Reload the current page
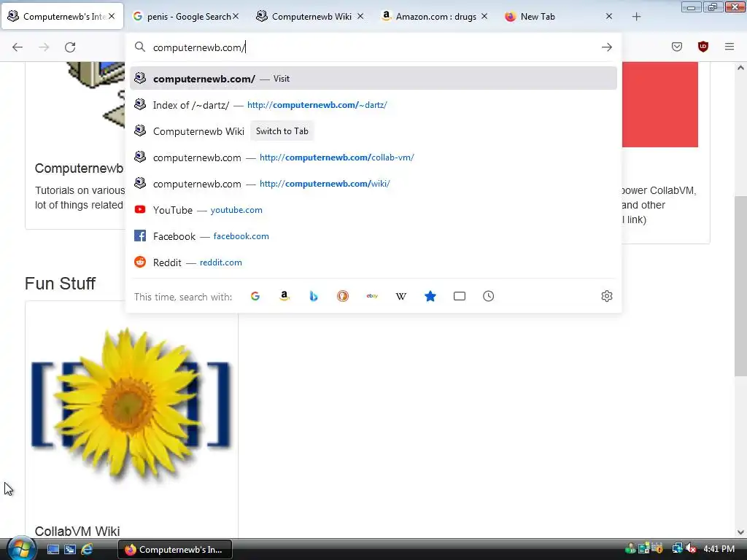Screen dimensions: 747x560 [70, 47]
